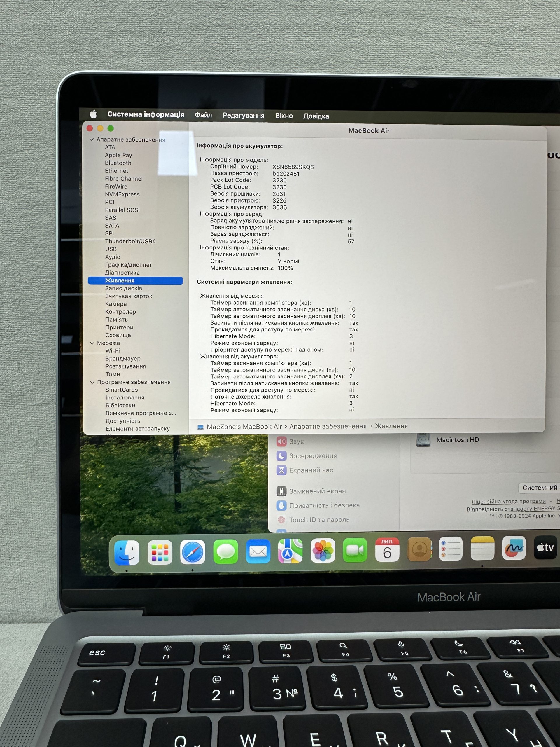Open the Редагування menu
560x747 pixels.
(x=243, y=116)
